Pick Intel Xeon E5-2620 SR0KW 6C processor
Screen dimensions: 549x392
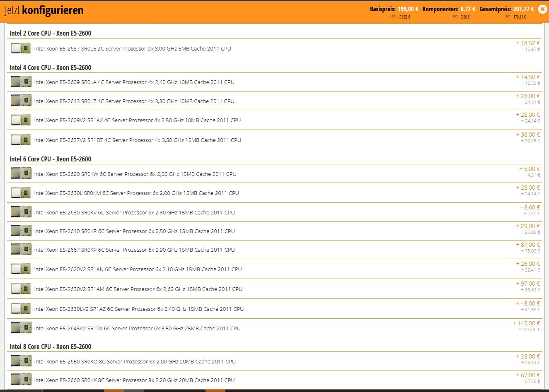coord(135,174)
